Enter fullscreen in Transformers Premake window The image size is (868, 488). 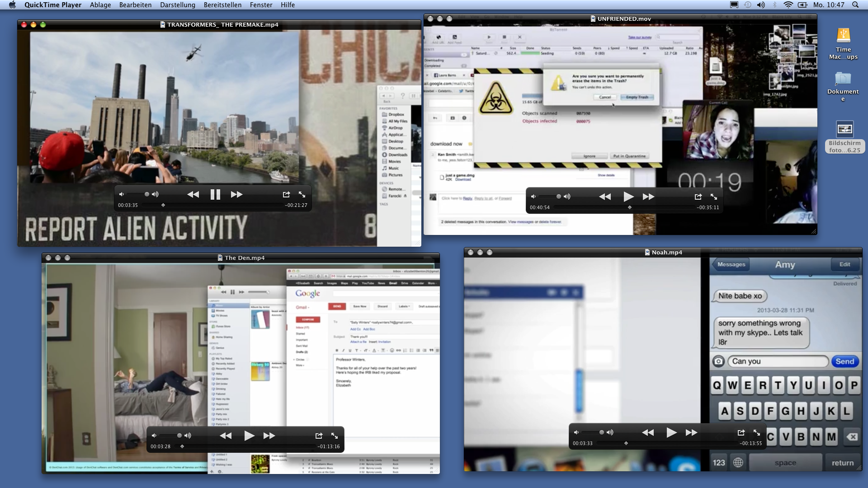[302, 194]
